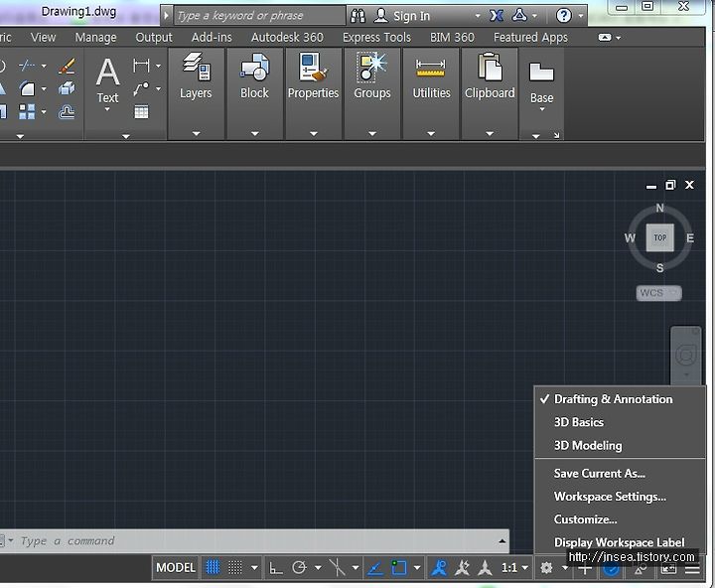Click the Offset tool icon
715x588 pixels.
(67, 111)
